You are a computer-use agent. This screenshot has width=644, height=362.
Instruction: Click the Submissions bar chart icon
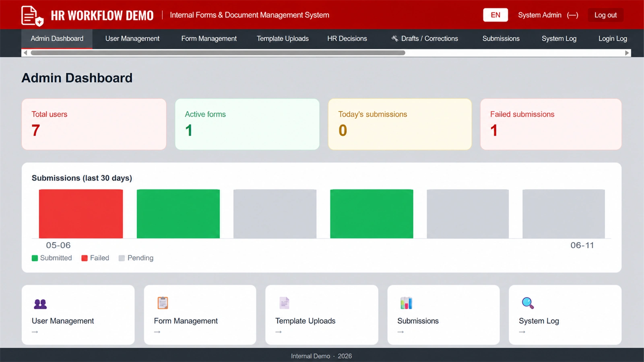click(x=406, y=303)
